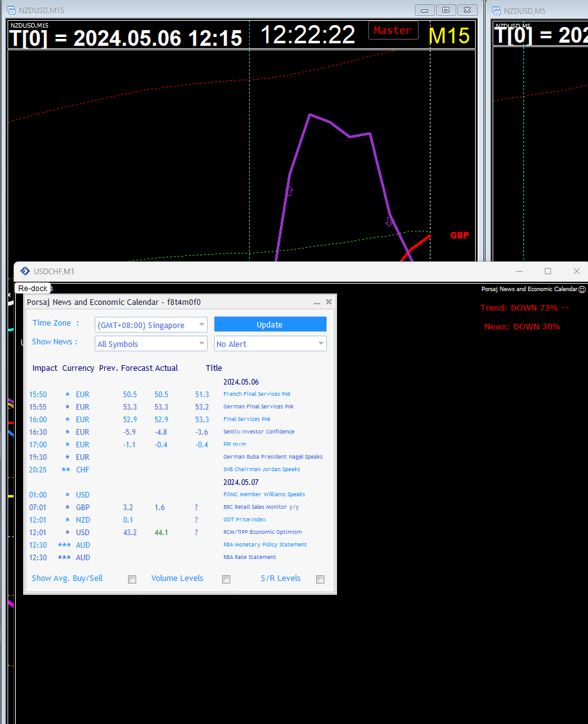Click the purple down arrow marker on chart

click(389, 221)
